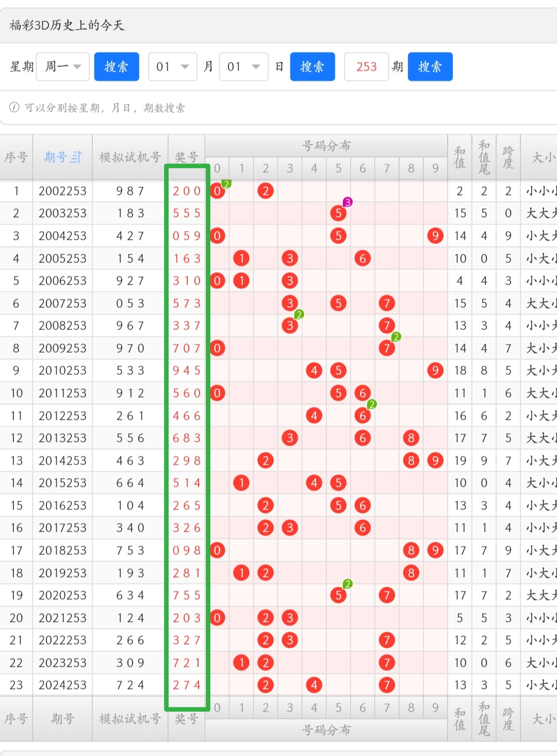Click the 号码分布 header at top

(x=326, y=146)
